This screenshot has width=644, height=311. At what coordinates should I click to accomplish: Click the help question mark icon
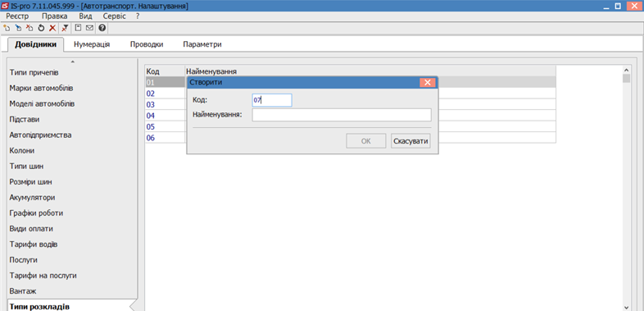click(x=102, y=28)
